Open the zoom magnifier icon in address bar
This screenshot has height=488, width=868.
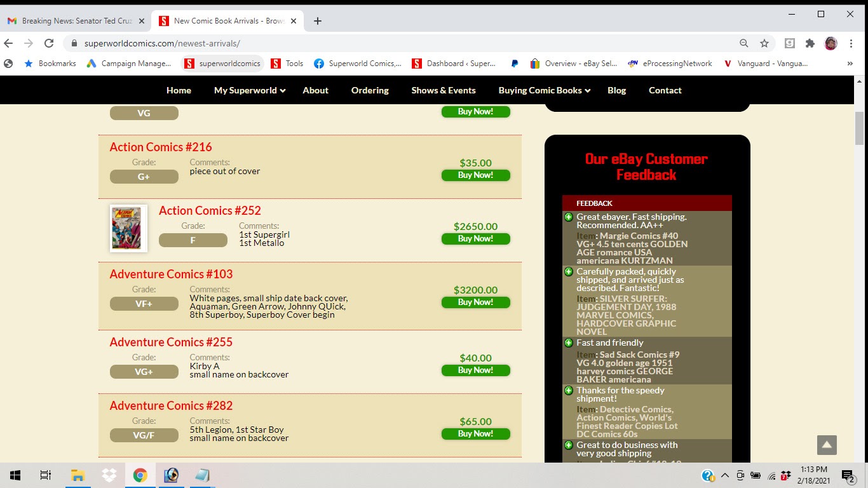pos(743,43)
